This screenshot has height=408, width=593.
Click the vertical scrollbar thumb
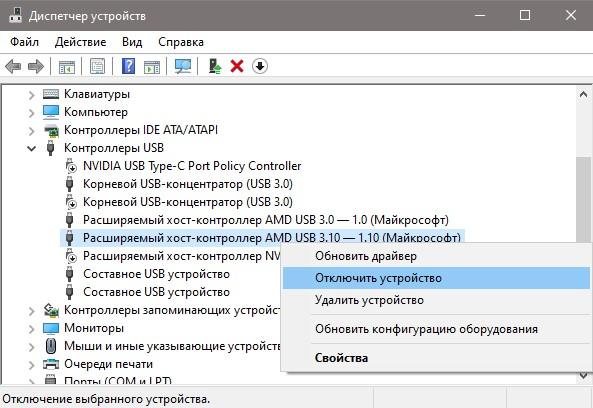pyautogui.click(x=583, y=199)
